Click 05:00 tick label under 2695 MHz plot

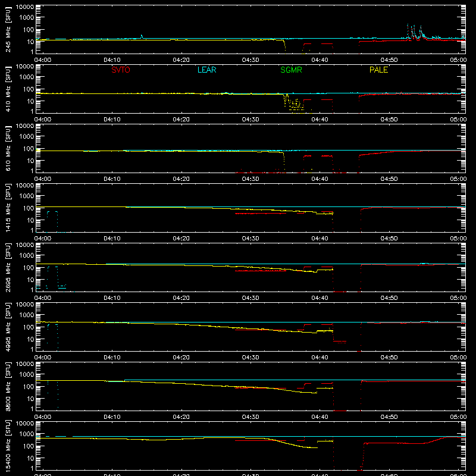coord(458,298)
